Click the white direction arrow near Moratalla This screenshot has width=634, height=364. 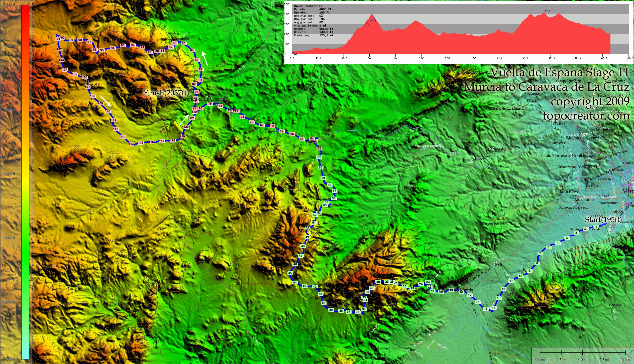205,59
